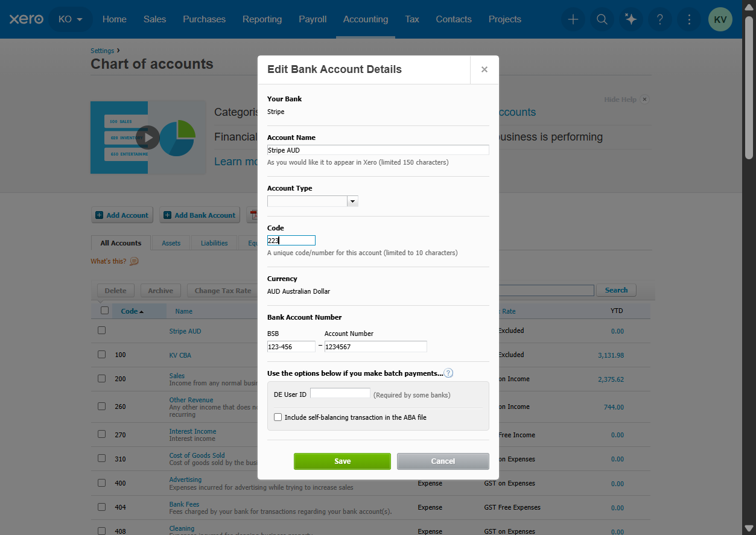
Task: Open the Sales menu
Action: pyautogui.click(x=154, y=19)
